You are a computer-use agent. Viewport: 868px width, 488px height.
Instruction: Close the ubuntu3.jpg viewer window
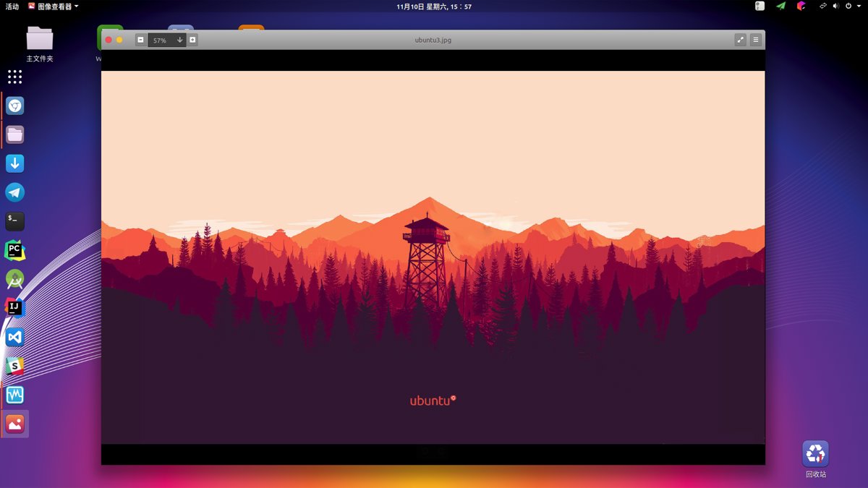coord(109,40)
